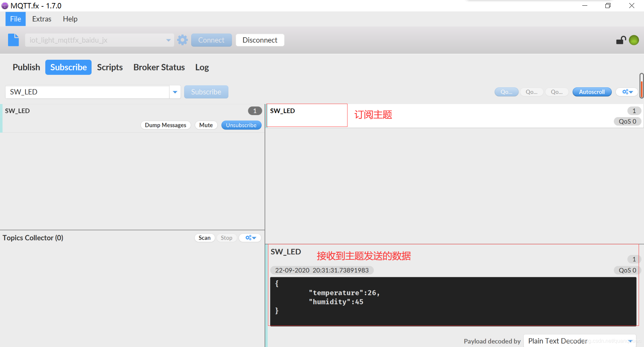Click the QoS 0 badge in message list
Viewport: 644px width, 347px height.
tap(628, 121)
